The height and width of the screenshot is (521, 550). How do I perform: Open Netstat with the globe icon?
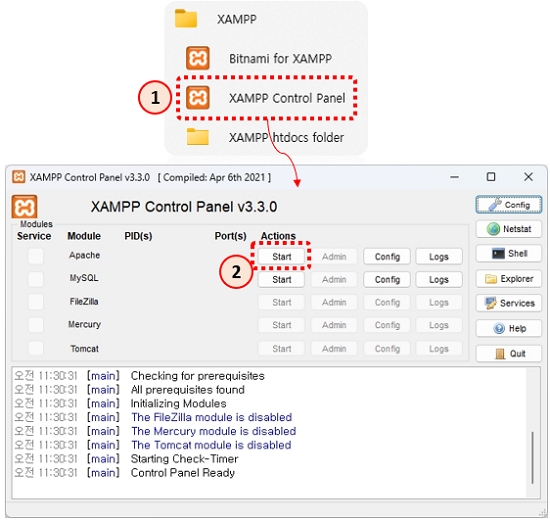point(509,229)
